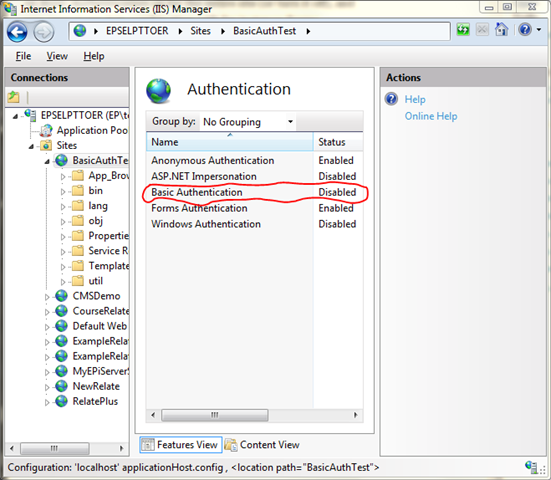The width and height of the screenshot is (551, 480).
Task: Switch to Features View tab
Action: click(181, 445)
